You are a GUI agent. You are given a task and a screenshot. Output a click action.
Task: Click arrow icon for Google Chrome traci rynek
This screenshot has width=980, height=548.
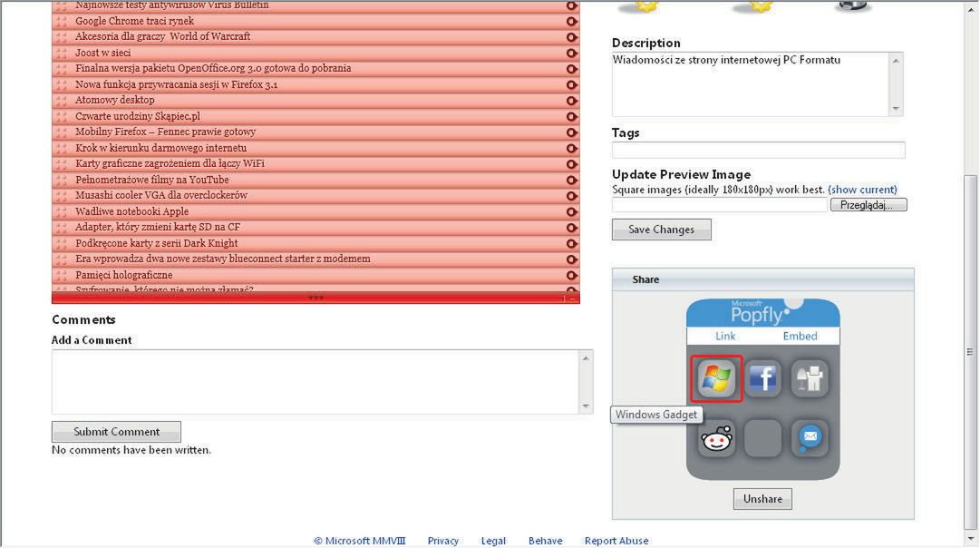571,21
